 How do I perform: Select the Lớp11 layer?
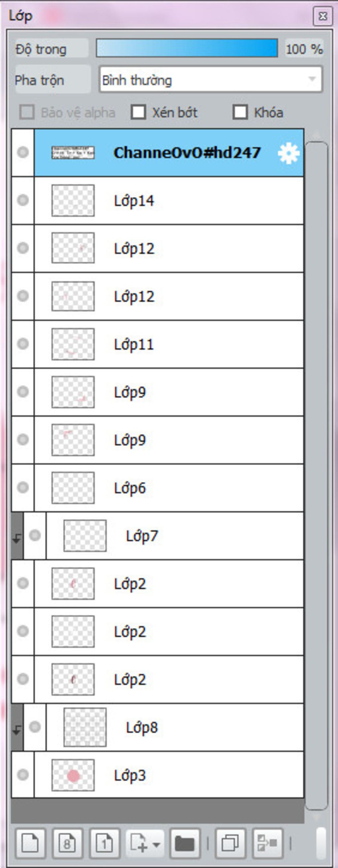click(169, 344)
